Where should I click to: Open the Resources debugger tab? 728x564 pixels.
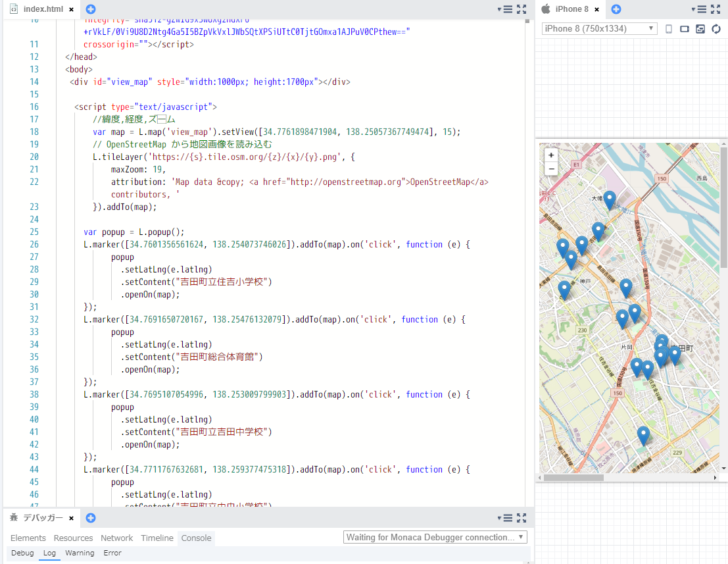coord(74,538)
